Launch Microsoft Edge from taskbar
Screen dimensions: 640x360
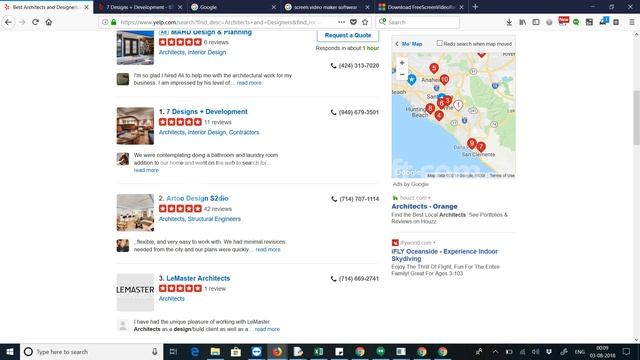(x=195, y=352)
